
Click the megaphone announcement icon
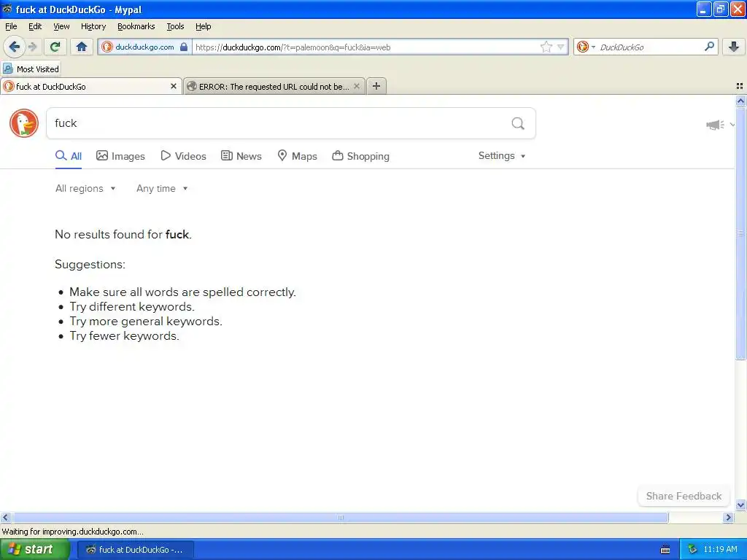point(715,125)
